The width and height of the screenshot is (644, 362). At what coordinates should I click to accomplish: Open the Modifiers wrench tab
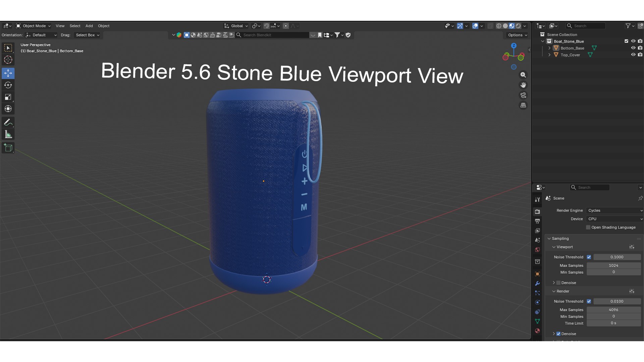(537, 283)
